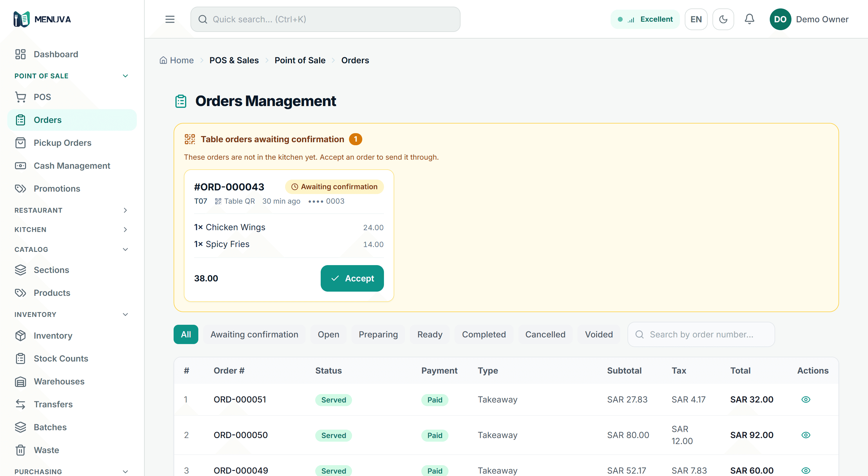Image resolution: width=868 pixels, height=476 pixels.
Task: Collapse the Point of Sale section
Action: 72,76
